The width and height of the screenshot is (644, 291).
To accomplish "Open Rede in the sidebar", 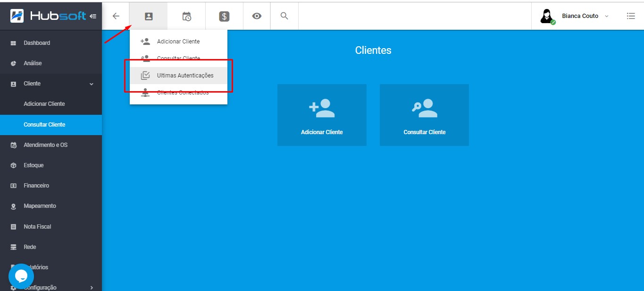I will point(51,247).
